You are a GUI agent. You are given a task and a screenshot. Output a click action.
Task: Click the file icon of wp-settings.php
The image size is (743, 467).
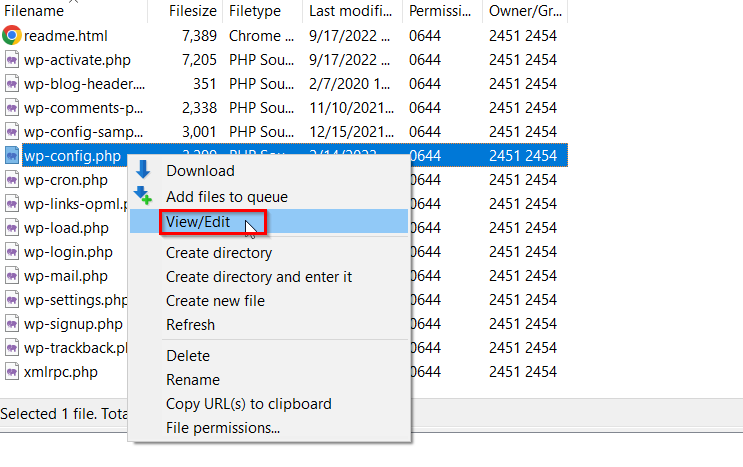point(12,300)
